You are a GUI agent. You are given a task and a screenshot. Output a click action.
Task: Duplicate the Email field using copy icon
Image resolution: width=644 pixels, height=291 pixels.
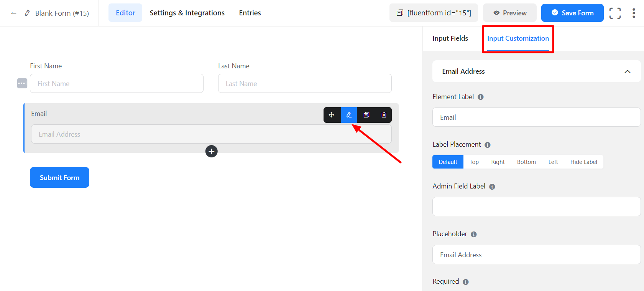coord(366,115)
